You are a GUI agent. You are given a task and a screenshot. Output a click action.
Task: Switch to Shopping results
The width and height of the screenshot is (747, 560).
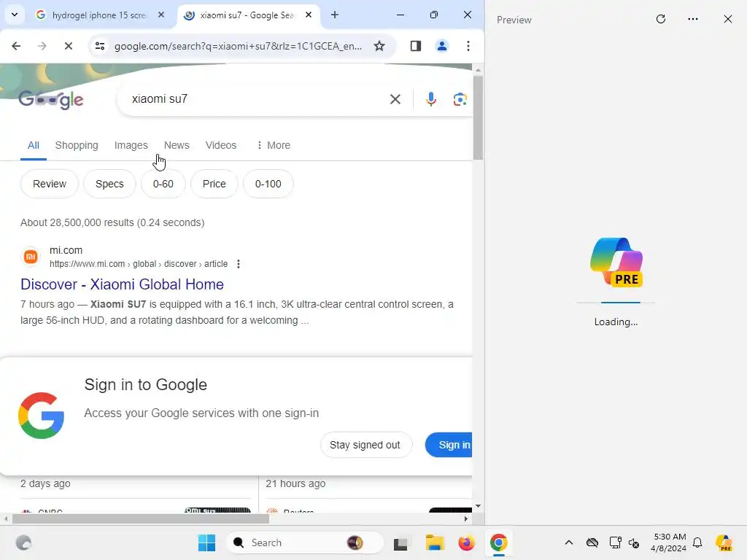(76, 145)
